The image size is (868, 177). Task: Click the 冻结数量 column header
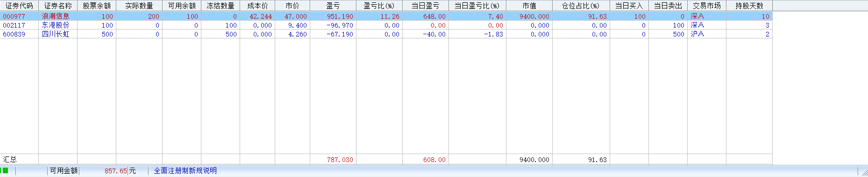click(221, 6)
